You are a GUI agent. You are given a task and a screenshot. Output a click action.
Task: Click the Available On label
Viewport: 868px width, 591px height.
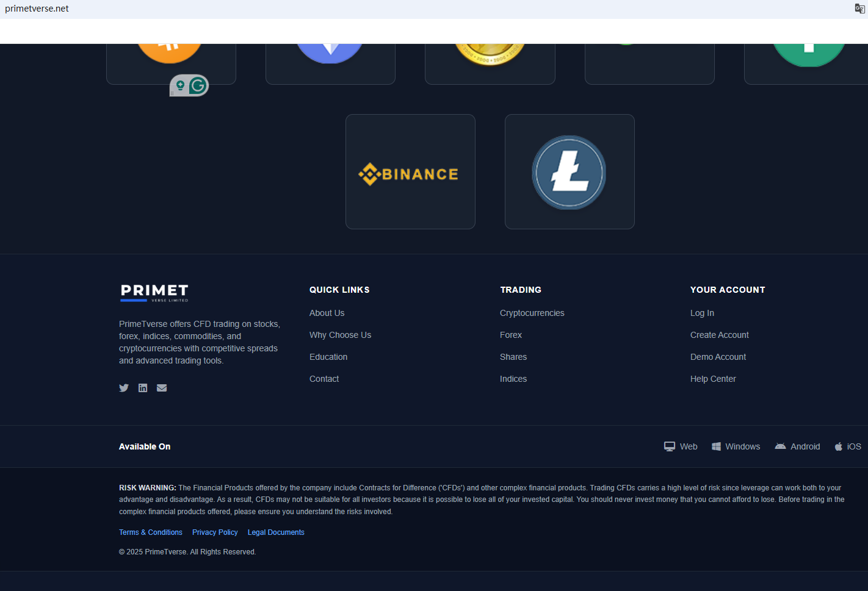coord(145,446)
